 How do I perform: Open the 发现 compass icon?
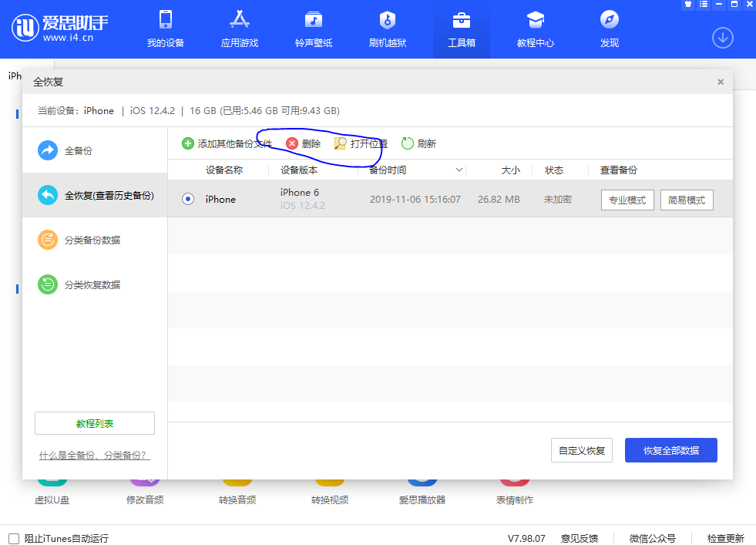610,20
